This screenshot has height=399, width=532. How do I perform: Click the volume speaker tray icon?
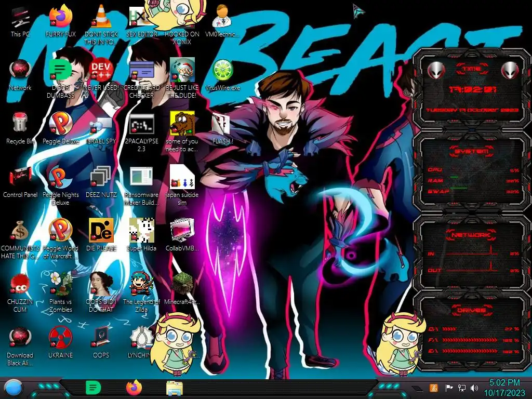(474, 388)
